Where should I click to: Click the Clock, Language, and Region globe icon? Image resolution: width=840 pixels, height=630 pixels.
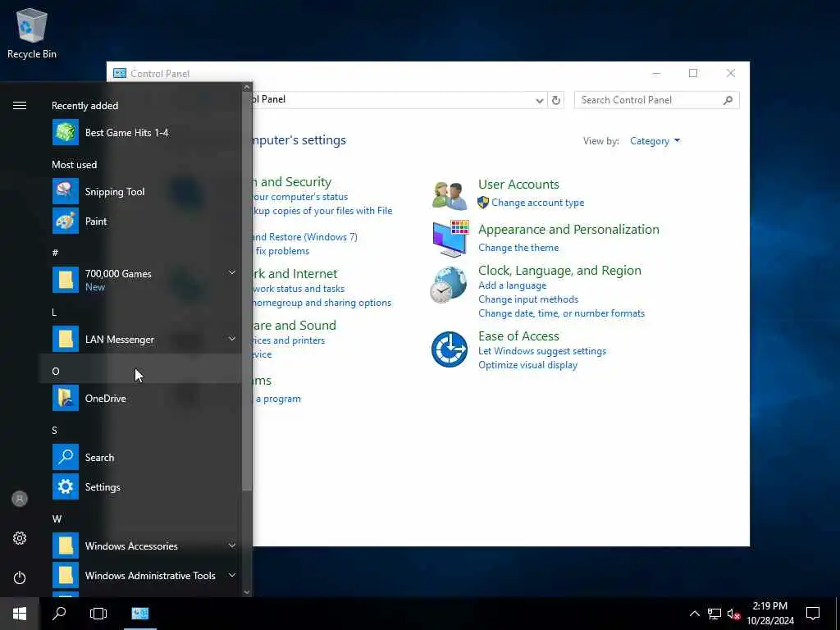click(449, 285)
